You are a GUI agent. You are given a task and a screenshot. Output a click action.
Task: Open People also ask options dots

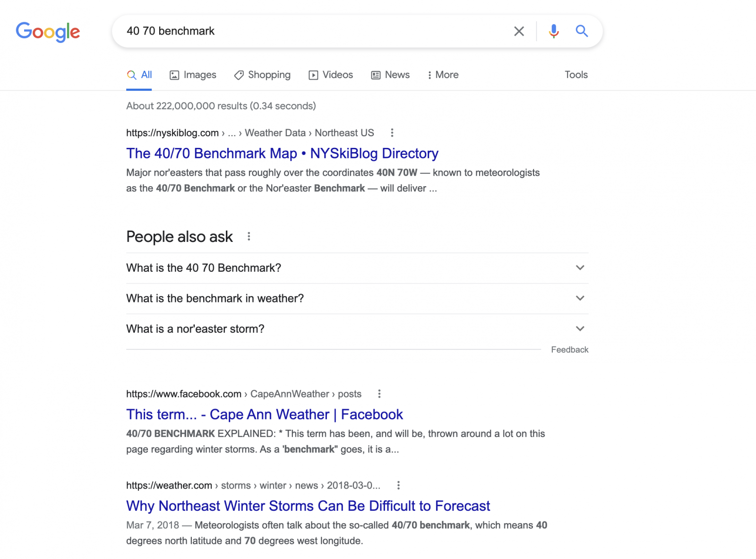pyautogui.click(x=249, y=236)
